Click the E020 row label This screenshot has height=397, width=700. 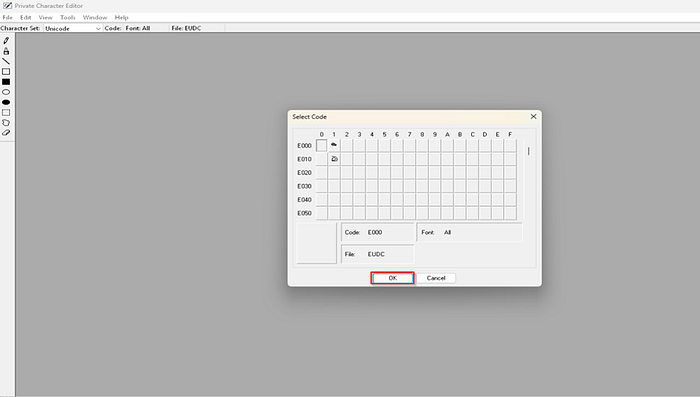pyautogui.click(x=304, y=172)
